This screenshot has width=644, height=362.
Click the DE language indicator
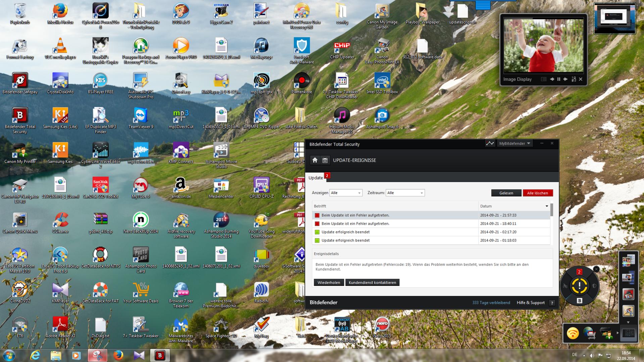pyautogui.click(x=575, y=355)
